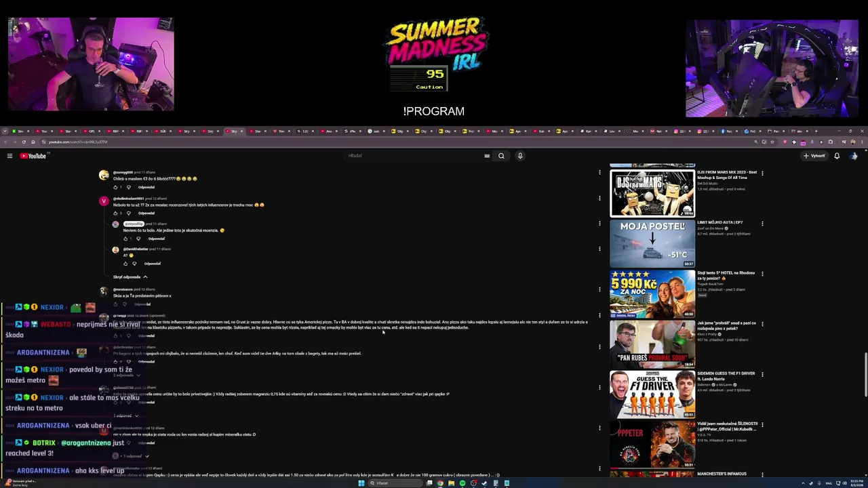Open more options for Sidemen F1 Driver video

click(762, 374)
